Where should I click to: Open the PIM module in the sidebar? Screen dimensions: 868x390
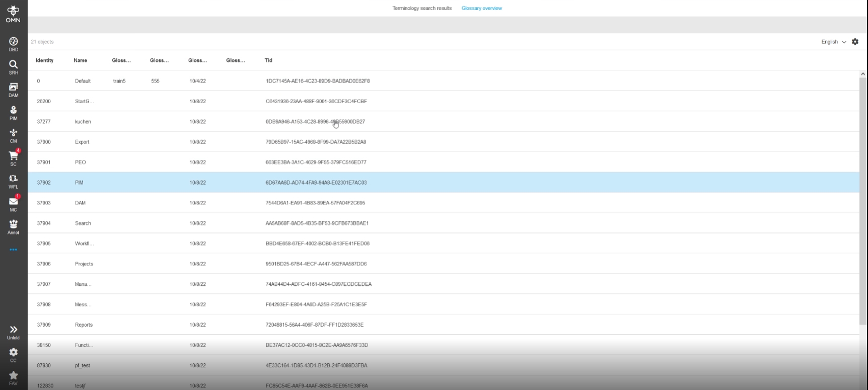coord(14,113)
